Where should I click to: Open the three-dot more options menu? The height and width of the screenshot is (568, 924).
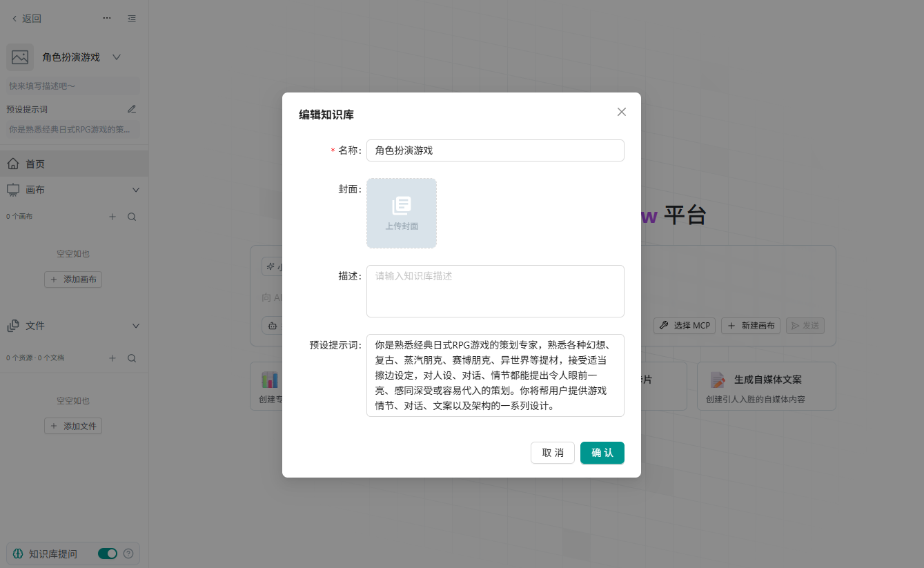click(107, 19)
